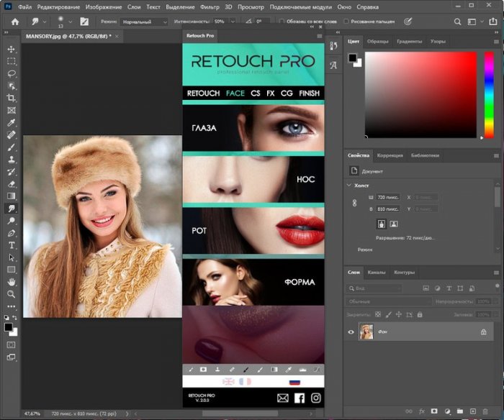Open the ФОРМА shape retouch section

click(x=253, y=282)
